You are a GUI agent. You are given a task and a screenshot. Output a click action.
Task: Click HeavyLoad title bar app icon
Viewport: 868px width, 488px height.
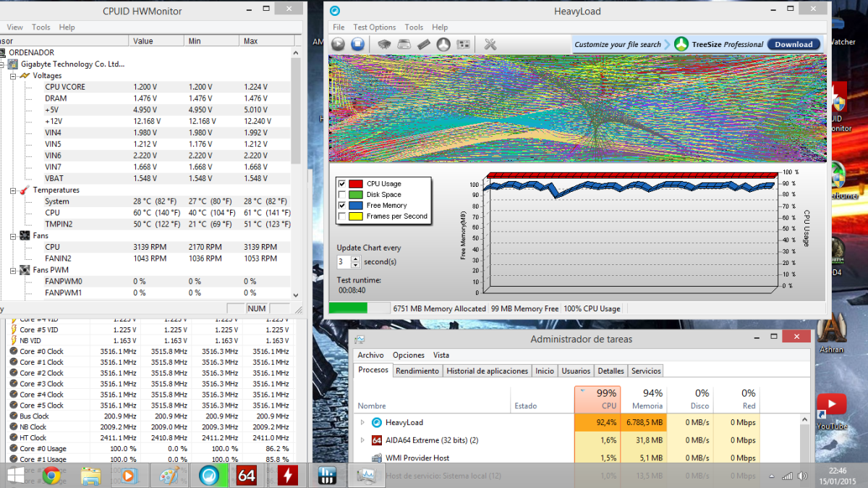(334, 11)
